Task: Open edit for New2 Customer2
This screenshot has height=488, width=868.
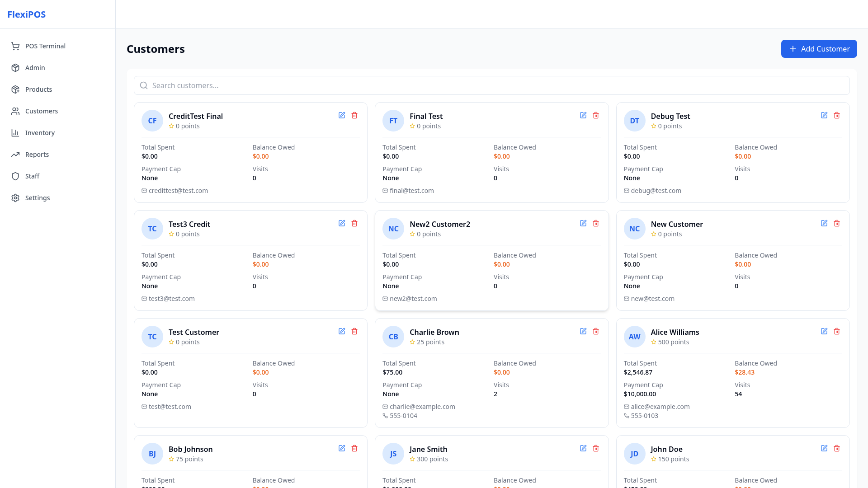Action: point(583,223)
